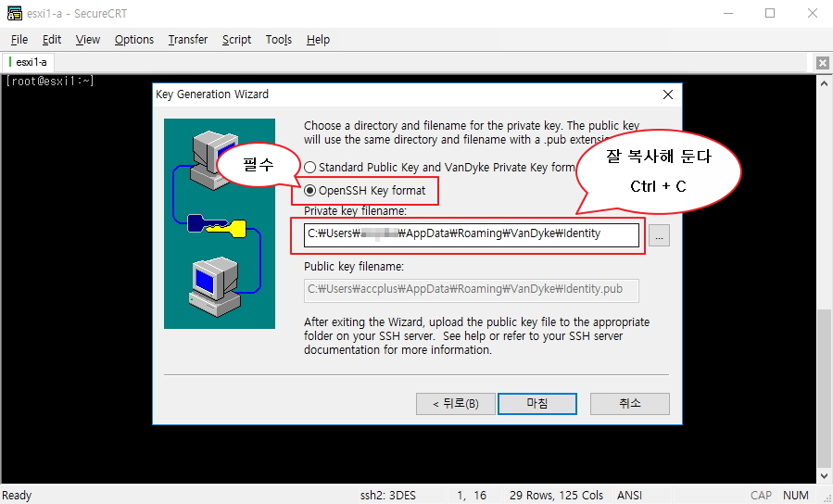Click the 29 Rows, 125 Cols status entry
This screenshot has width=833, height=504.
point(556,496)
